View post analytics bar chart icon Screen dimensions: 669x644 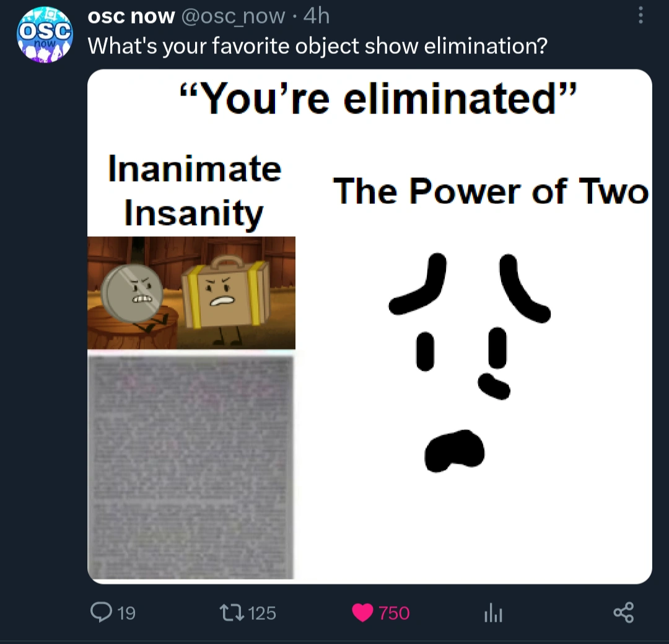tap(492, 614)
